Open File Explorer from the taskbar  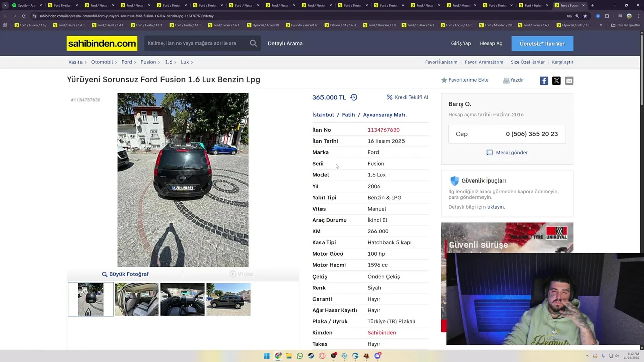pyautogui.click(x=289, y=356)
